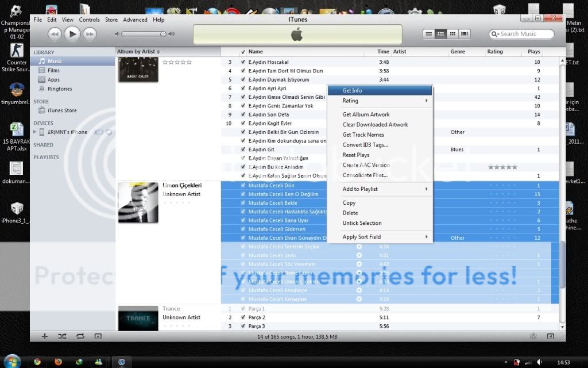Screen dimensions: 588x368
Task: Click the Previous track button
Action: coord(55,34)
